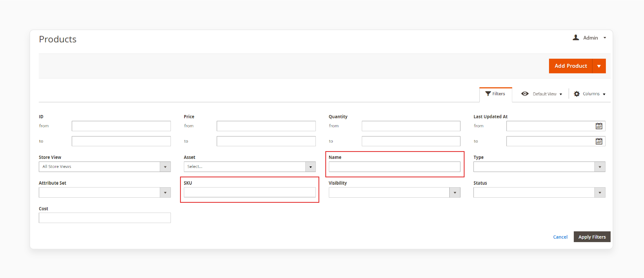Screen dimensions: 644x278
Task: Expand the Add Product type arrow
Action: click(599, 66)
